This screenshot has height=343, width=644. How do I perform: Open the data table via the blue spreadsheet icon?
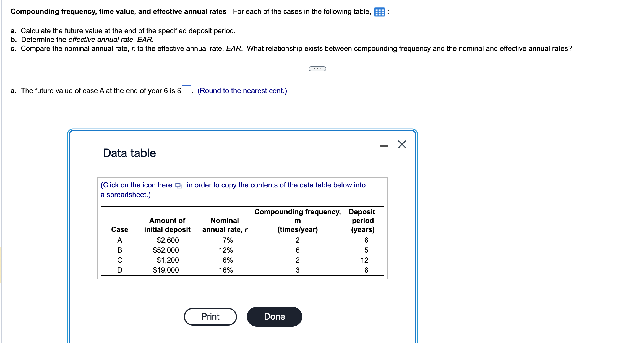(x=379, y=12)
